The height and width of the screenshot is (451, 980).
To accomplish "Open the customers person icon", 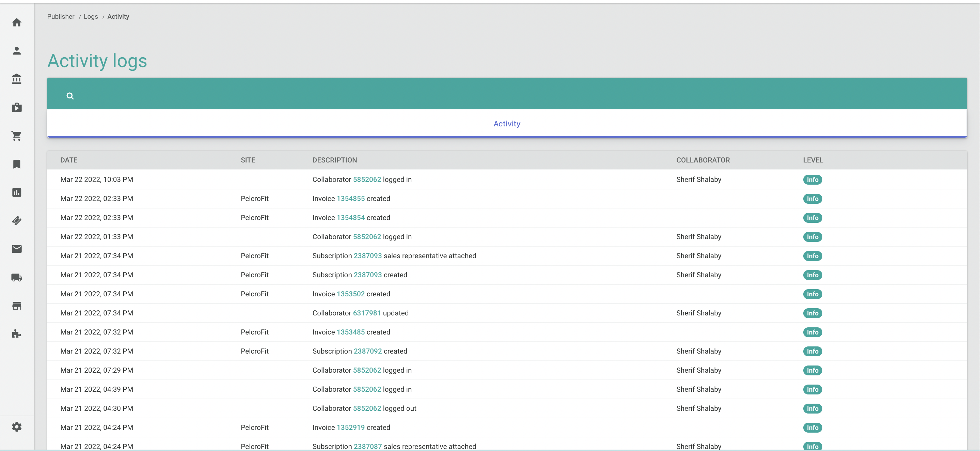I will [x=16, y=51].
